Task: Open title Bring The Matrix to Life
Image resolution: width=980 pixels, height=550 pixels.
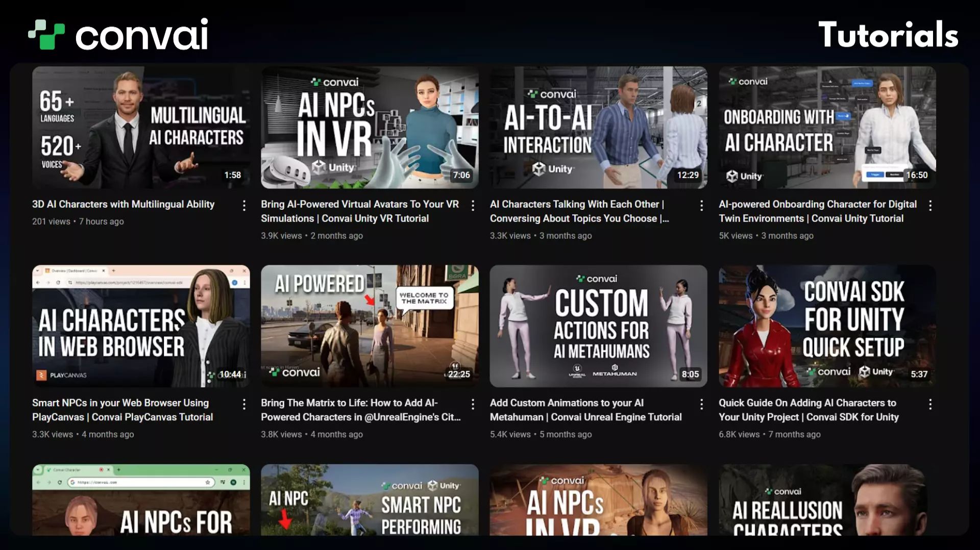Action: pos(361,410)
